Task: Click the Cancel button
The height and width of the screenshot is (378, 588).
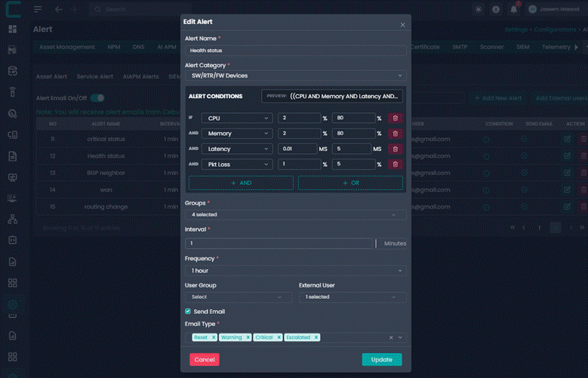Action: [x=205, y=360]
